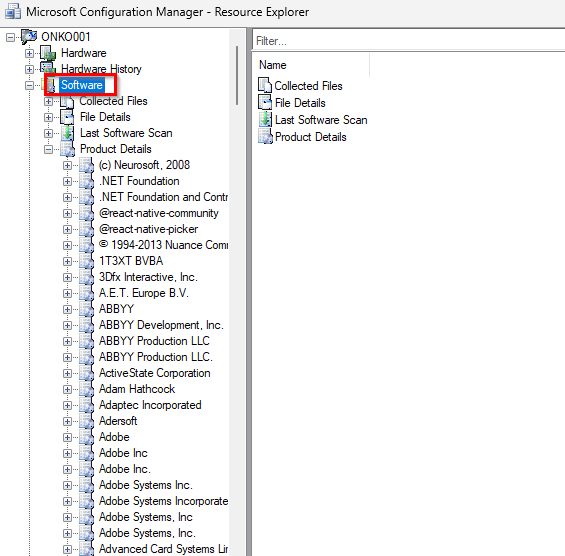Expand the Collected Files node
The height and width of the screenshot is (556, 565).
(x=48, y=101)
